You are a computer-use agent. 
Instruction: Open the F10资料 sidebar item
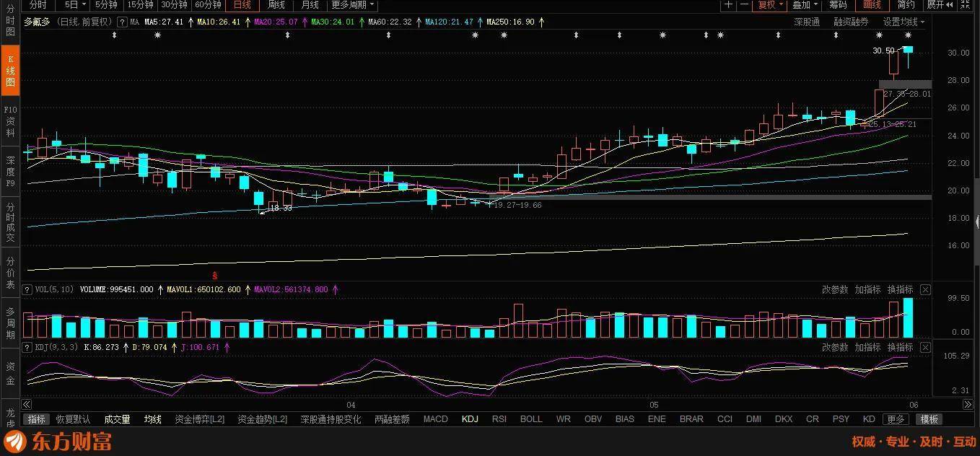(x=10, y=121)
